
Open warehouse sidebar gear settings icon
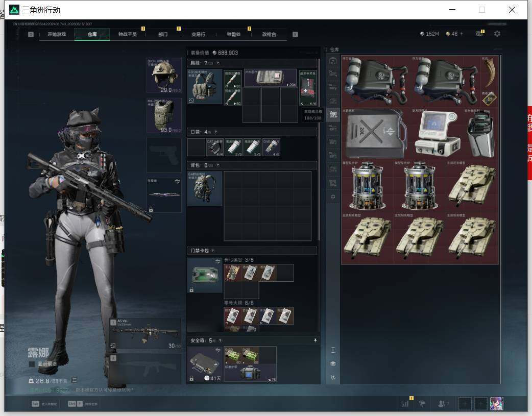[x=333, y=197]
